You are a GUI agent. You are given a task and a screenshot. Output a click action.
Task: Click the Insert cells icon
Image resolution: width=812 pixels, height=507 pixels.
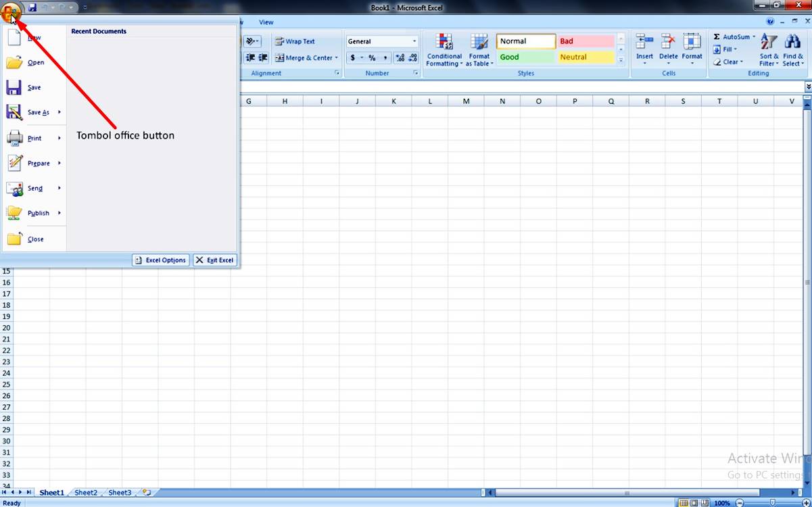pos(644,44)
